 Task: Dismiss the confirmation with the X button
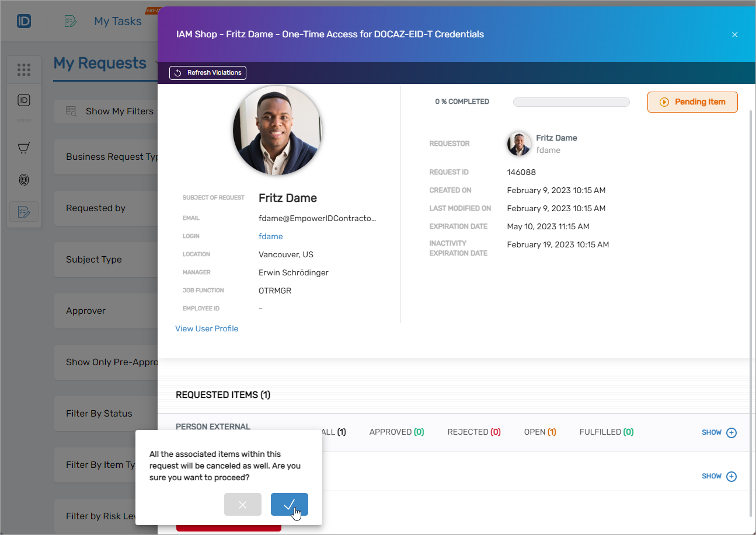[x=242, y=505]
